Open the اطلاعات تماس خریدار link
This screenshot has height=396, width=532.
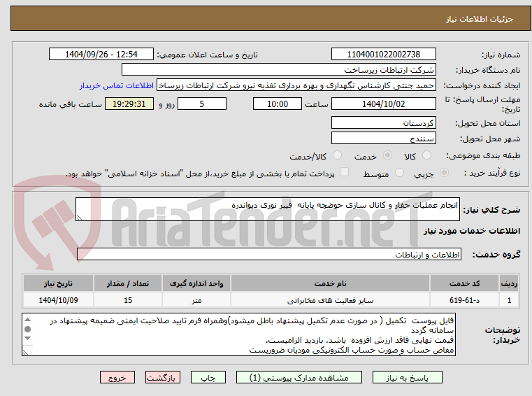click(x=117, y=85)
